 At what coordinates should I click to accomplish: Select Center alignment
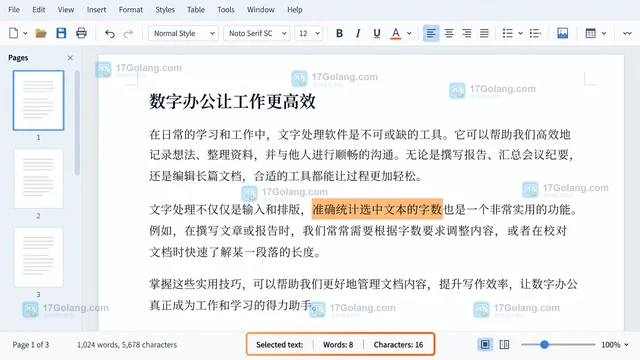pos(449,33)
